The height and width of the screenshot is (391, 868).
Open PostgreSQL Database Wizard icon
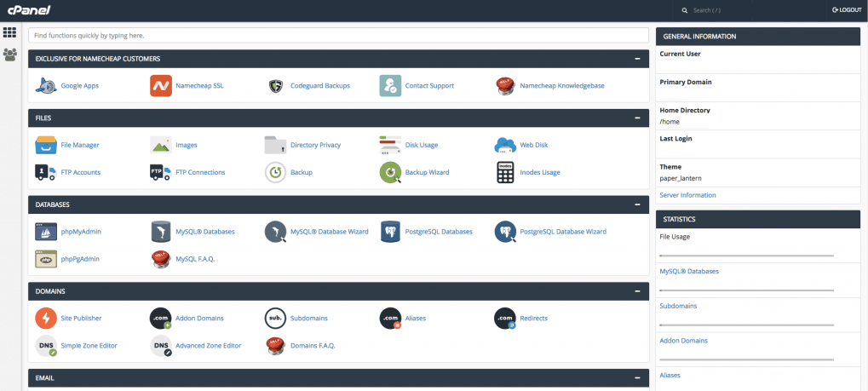pyautogui.click(x=505, y=232)
